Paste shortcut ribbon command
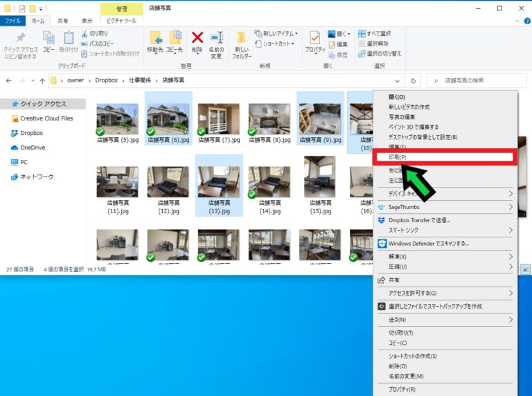 pyautogui.click(x=110, y=53)
